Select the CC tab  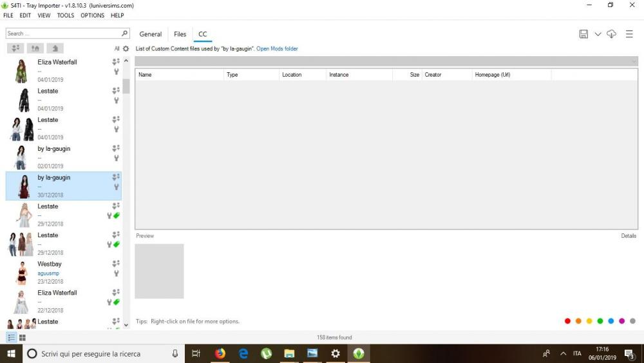click(202, 34)
